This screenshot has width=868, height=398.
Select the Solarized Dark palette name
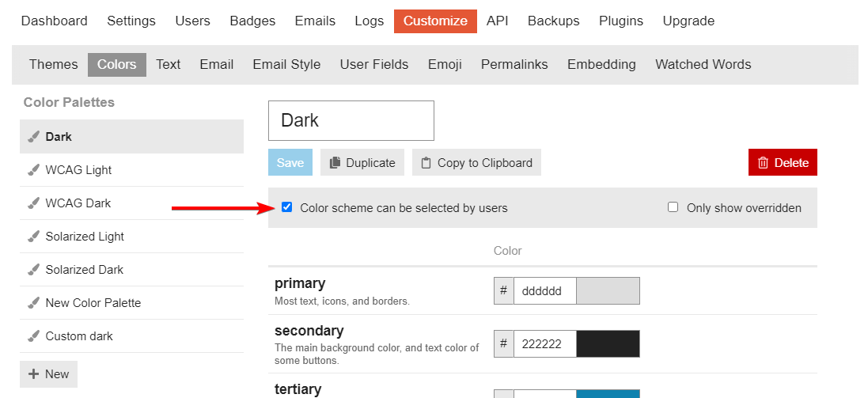click(x=84, y=270)
